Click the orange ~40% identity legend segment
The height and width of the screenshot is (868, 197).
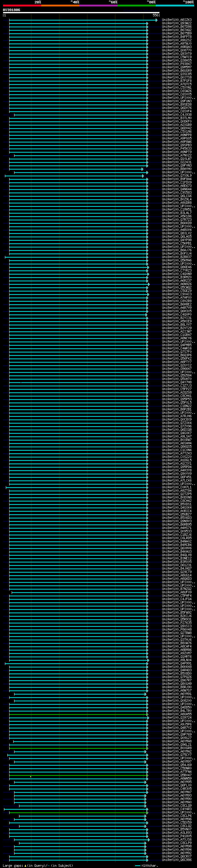tap(60, 6)
